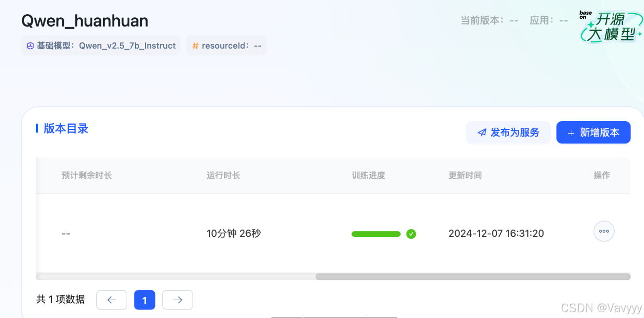Click the green training progress bar

pos(376,234)
